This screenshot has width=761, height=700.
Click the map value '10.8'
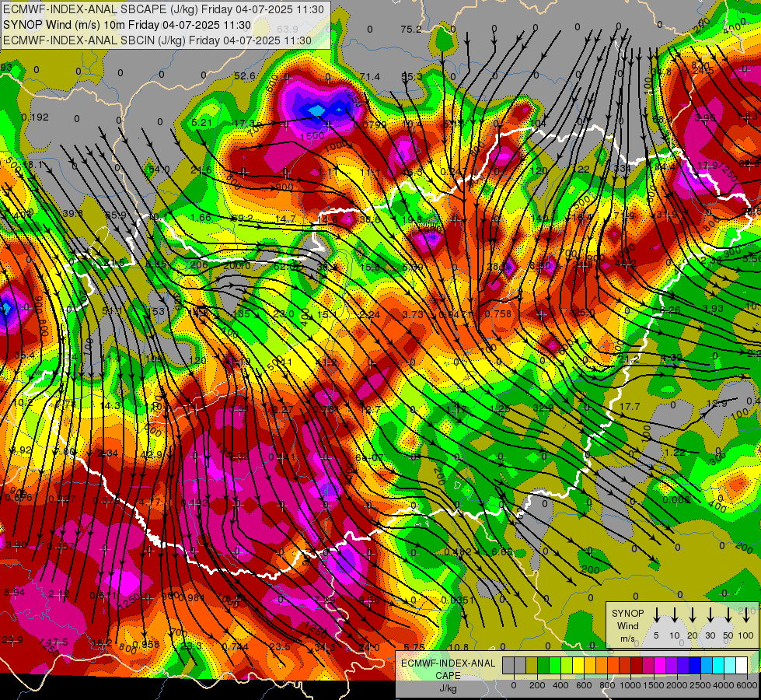[458, 647]
